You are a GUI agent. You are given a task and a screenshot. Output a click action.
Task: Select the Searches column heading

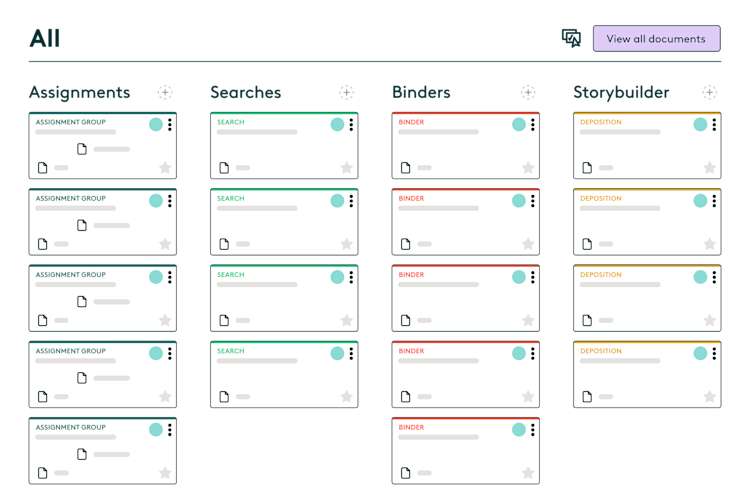click(245, 93)
